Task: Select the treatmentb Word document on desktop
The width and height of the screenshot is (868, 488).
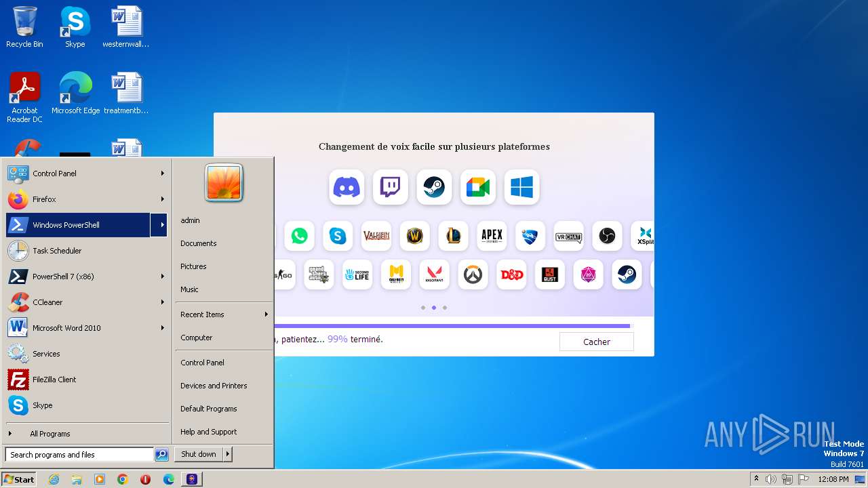Action: pos(126,93)
